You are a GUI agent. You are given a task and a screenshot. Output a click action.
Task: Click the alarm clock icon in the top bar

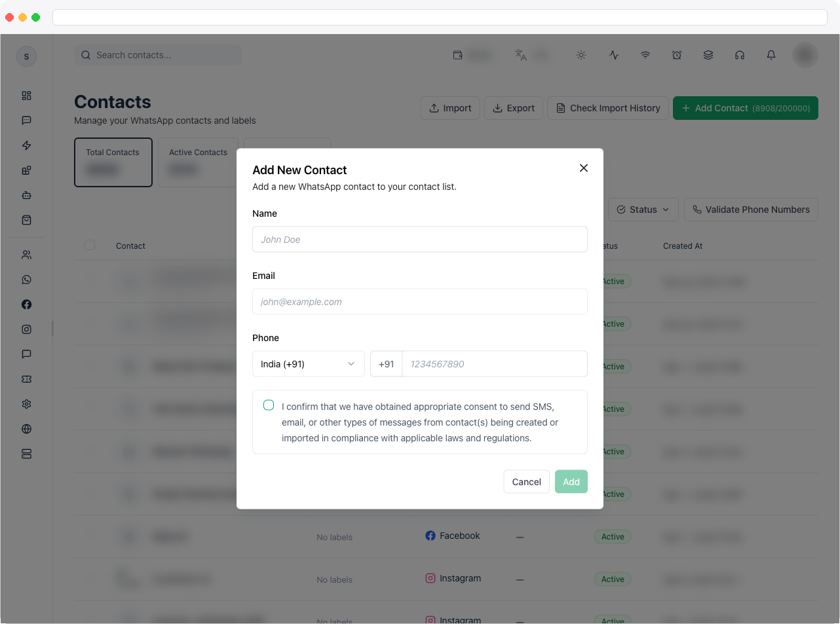coord(677,55)
